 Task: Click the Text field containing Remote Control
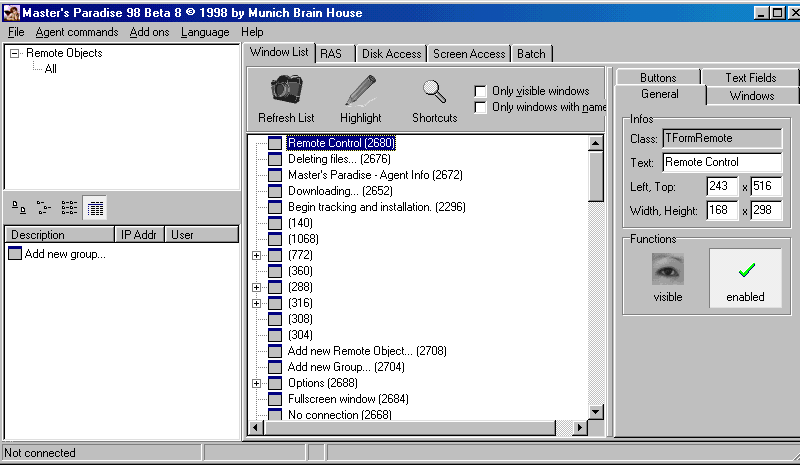tap(720, 162)
